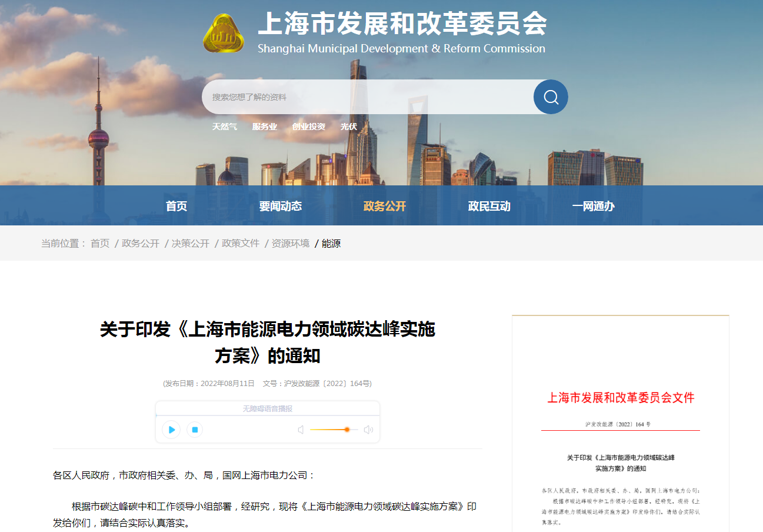Mute audio via left speaker icon
Viewport: 763px width, 532px height.
point(301,430)
